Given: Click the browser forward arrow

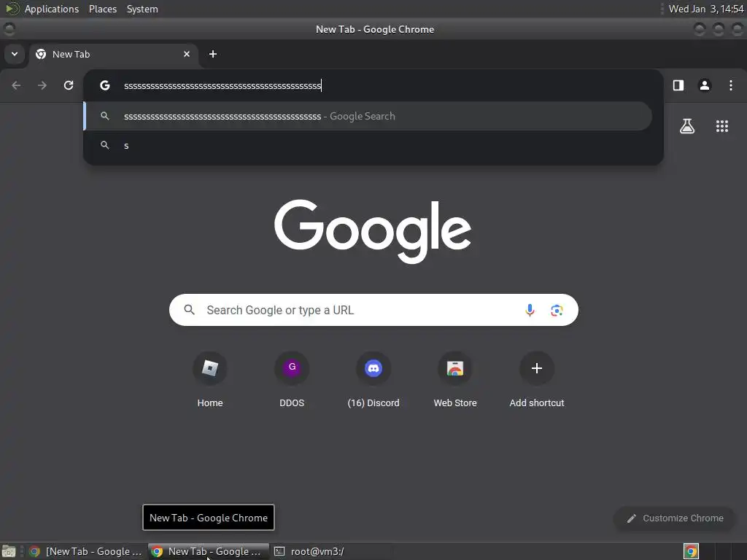Looking at the screenshot, I should click(42, 85).
